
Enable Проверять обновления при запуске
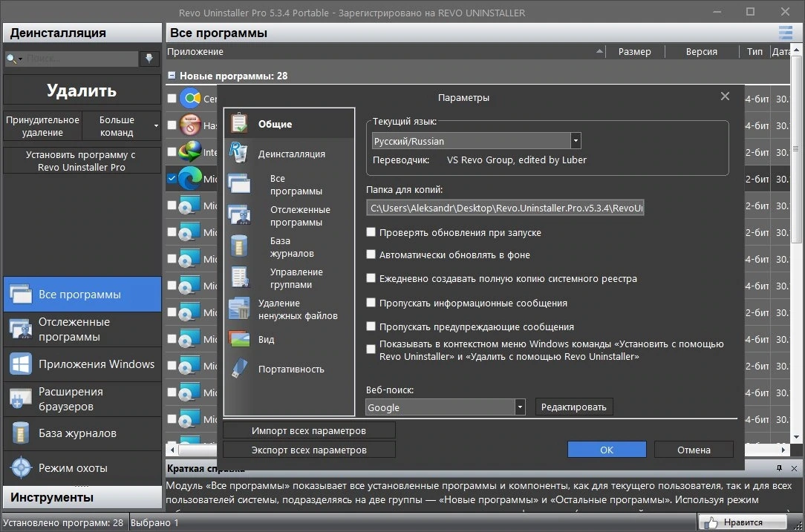[x=371, y=232]
